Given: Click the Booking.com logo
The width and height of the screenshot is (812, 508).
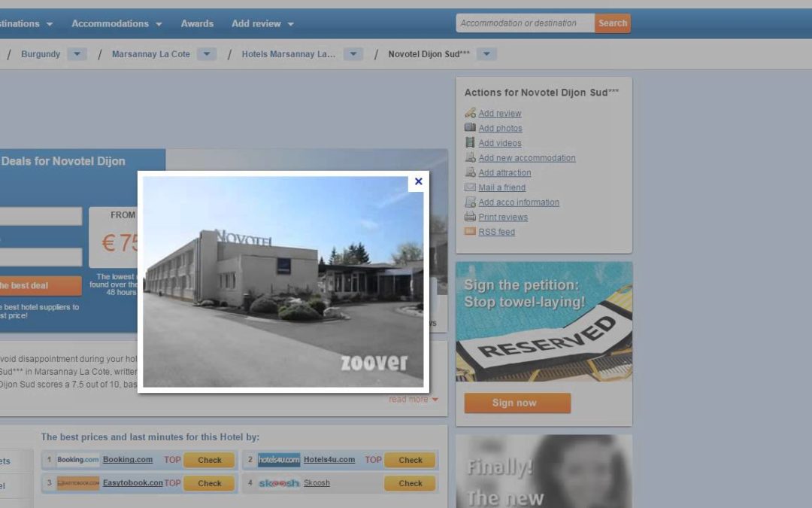Looking at the screenshot, I should pyautogui.click(x=78, y=460).
